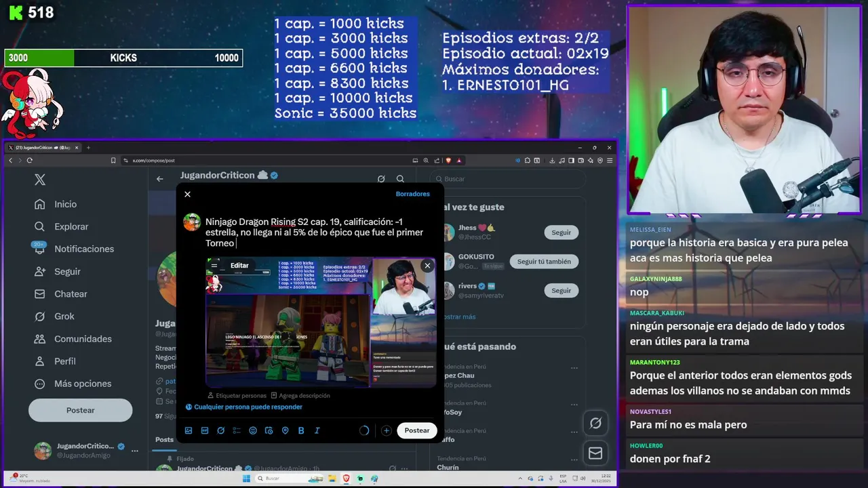Open Borradores drafts link
Screen dimensions: 868x488
point(413,194)
